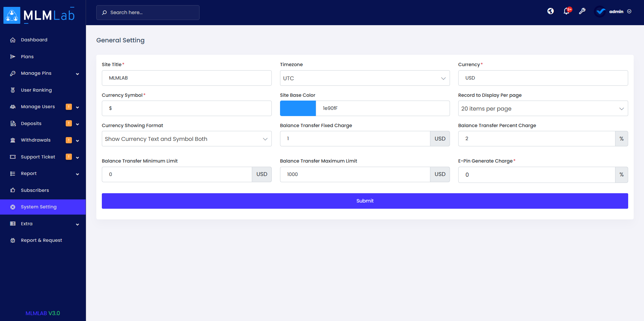The height and width of the screenshot is (321, 644).
Task: Click the Balance Transfer Maximum Limit field
Action: click(355, 175)
